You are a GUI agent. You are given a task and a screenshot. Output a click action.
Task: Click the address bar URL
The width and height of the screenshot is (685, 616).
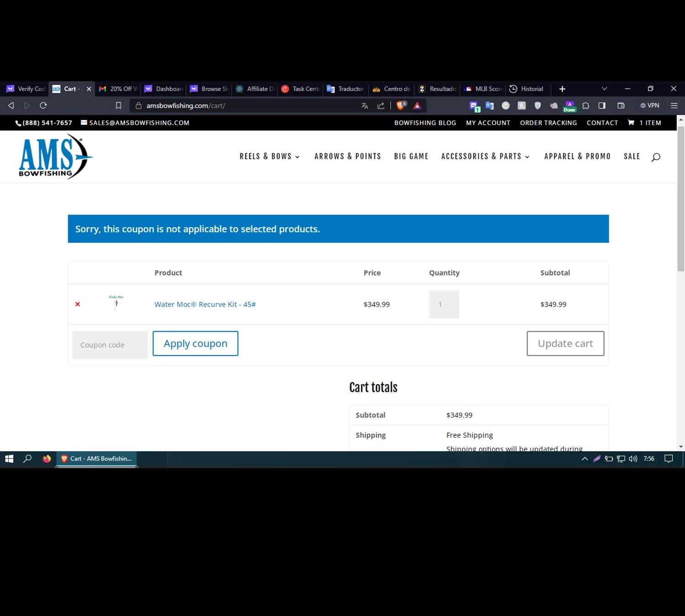point(185,105)
